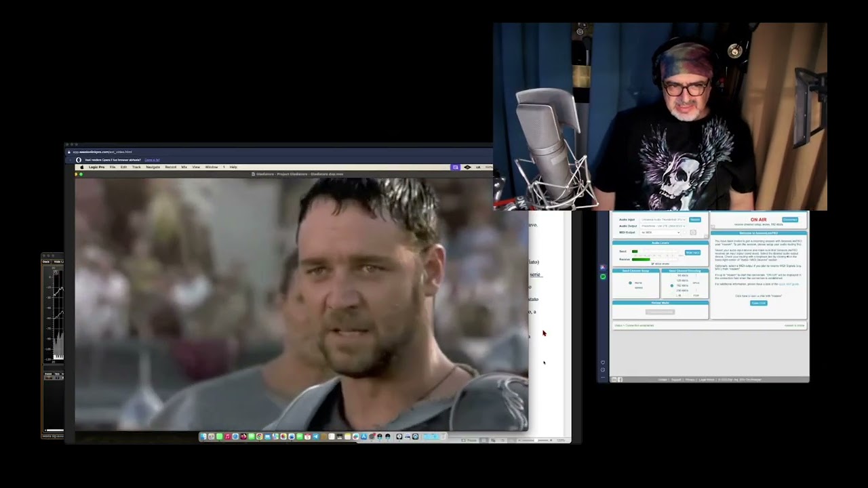Click the Apple menu icon
868x488 pixels.
pos(82,167)
